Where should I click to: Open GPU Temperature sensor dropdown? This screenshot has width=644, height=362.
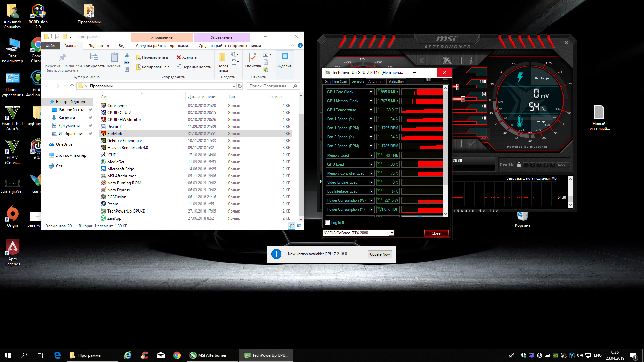coord(371,110)
